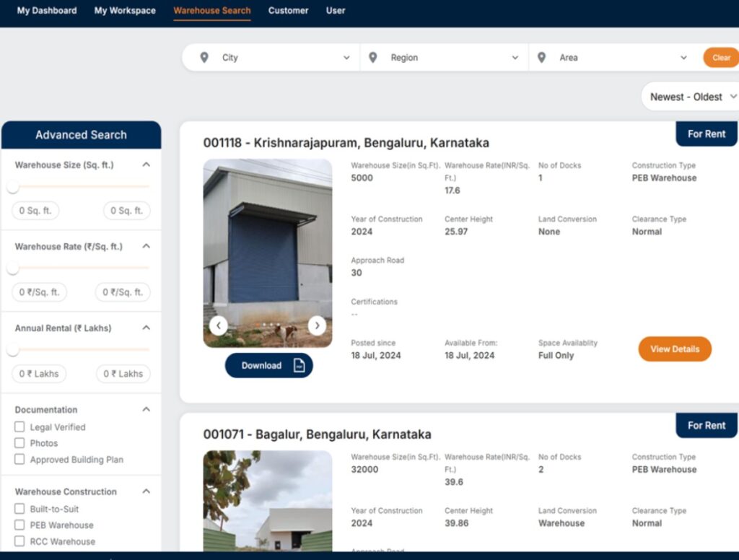
Task: Collapse the Annual Rental filter section
Action: click(147, 328)
